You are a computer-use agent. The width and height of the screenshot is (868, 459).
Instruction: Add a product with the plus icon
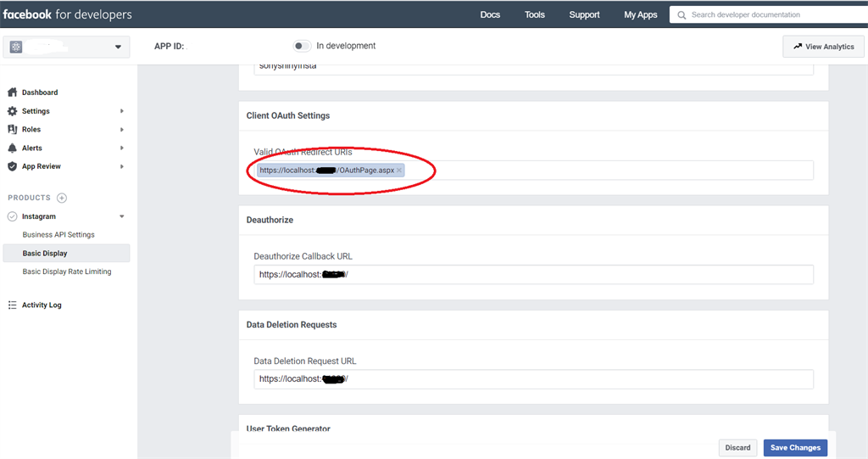tap(62, 198)
